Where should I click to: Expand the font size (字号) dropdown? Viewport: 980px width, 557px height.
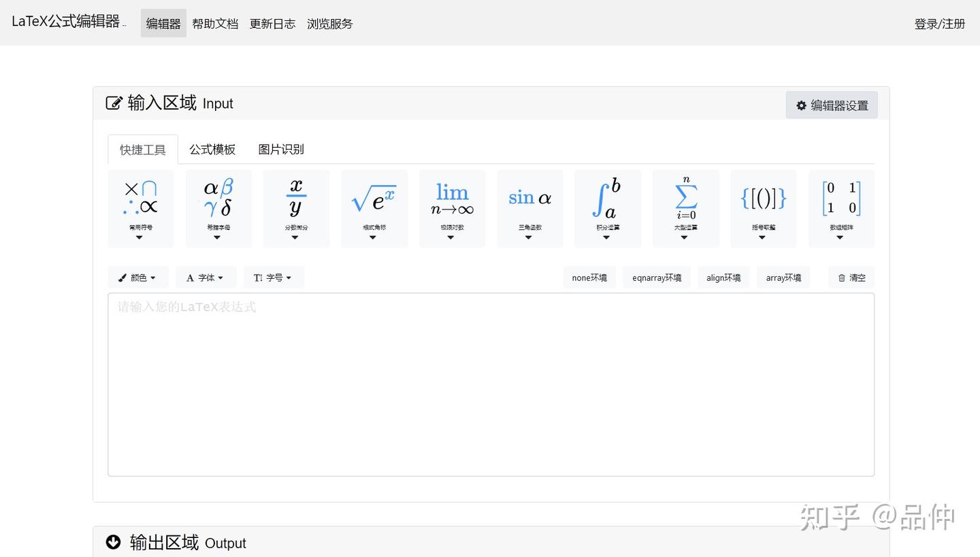(x=273, y=277)
